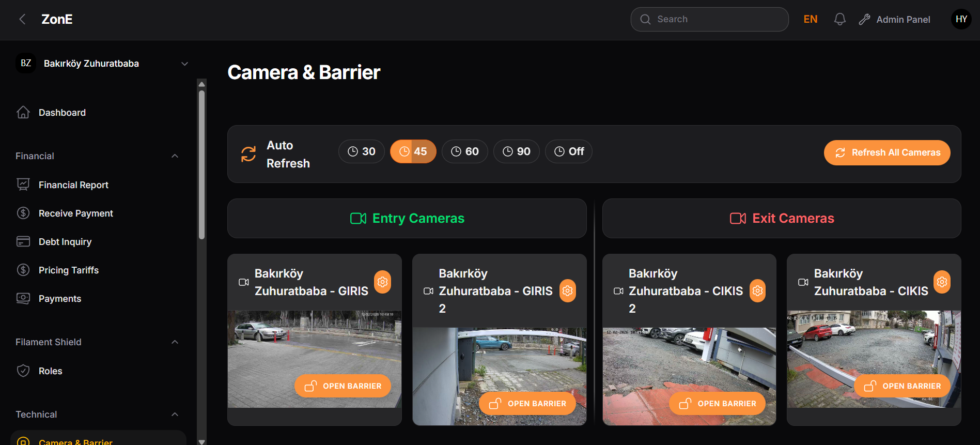
Task: Click the Receive Payment dollar icon
Action: [x=23, y=213]
